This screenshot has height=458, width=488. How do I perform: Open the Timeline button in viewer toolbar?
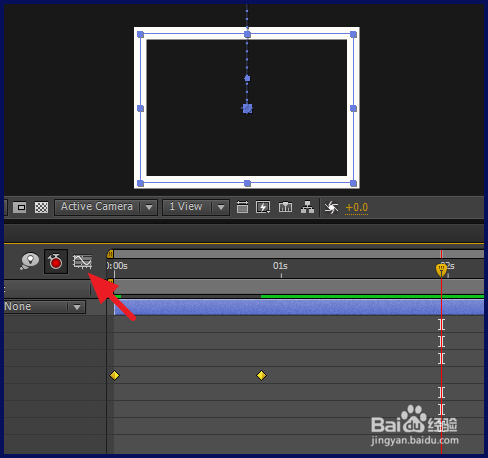[285, 207]
